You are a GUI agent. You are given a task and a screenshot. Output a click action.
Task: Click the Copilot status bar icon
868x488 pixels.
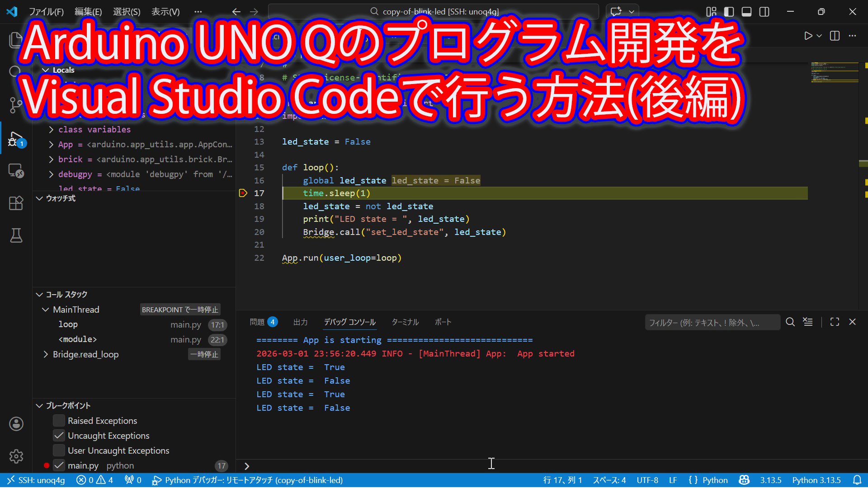[744, 480]
